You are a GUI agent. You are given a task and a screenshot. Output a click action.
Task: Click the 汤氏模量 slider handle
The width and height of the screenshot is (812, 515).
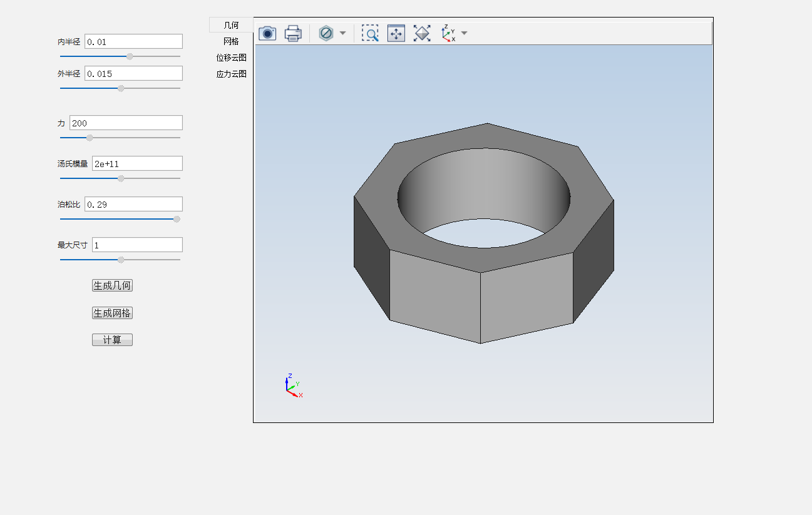121,178
